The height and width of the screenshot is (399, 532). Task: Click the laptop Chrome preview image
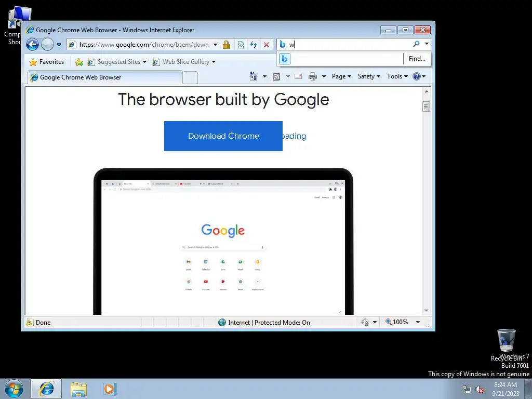[x=223, y=241]
